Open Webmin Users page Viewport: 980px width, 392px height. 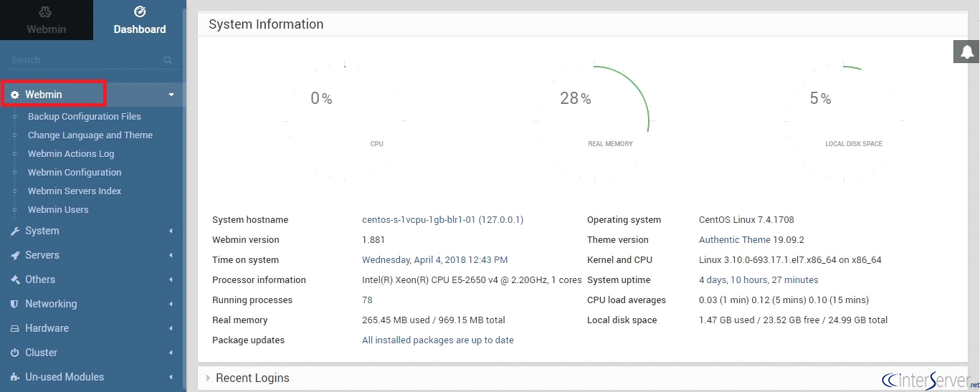pyautogui.click(x=58, y=209)
